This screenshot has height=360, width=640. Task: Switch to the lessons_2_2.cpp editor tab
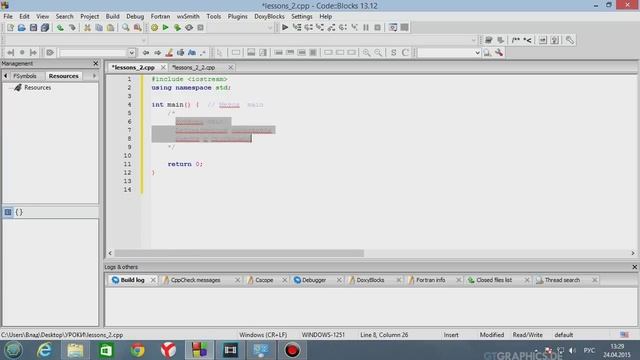(193, 67)
